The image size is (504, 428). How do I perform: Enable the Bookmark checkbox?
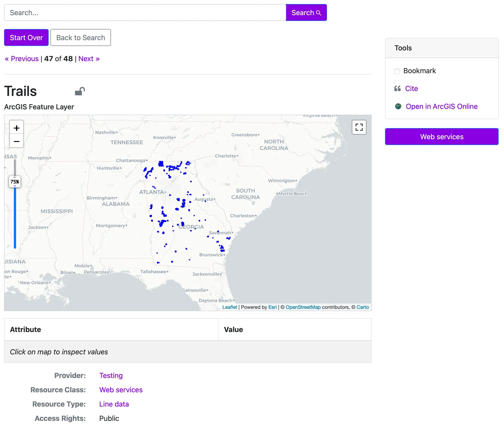point(397,71)
